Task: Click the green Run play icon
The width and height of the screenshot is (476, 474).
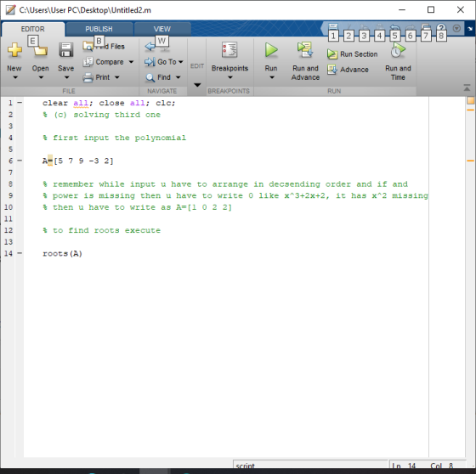Action: pos(271,50)
